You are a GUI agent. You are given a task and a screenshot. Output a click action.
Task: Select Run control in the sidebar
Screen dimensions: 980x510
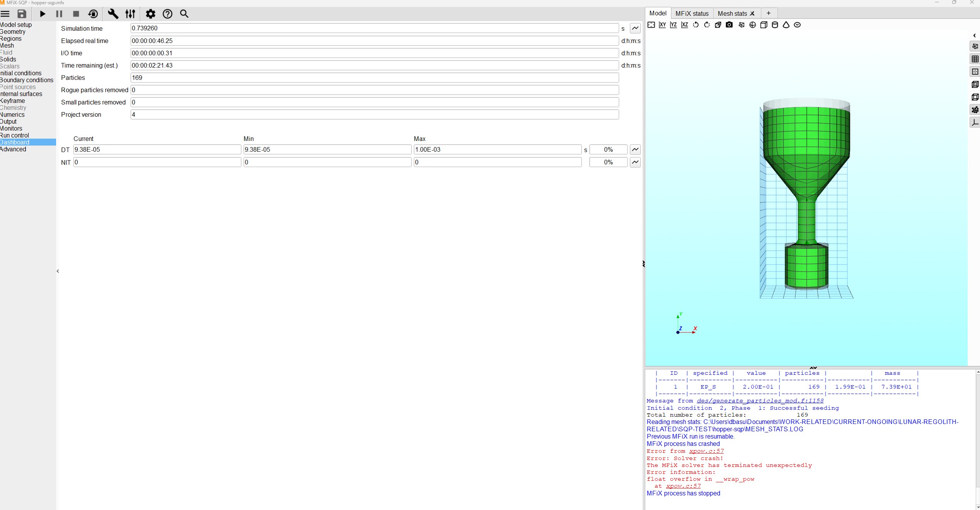pyautogui.click(x=15, y=135)
